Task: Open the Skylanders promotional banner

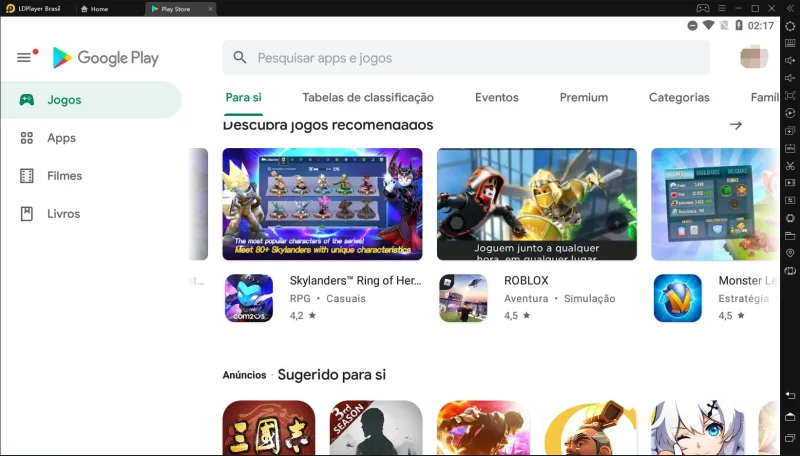Action: [x=322, y=204]
